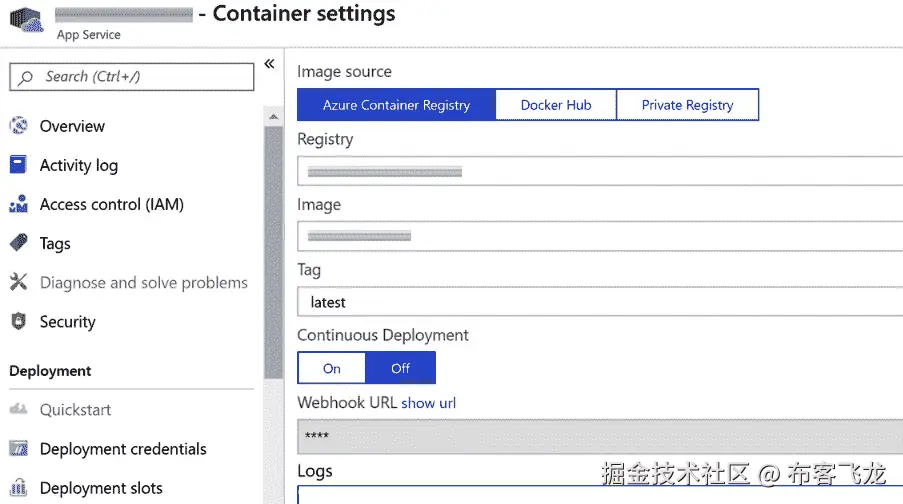Screen dimensions: 903x504
Task: Click the masked Webhook URL field
Action: 600,436
